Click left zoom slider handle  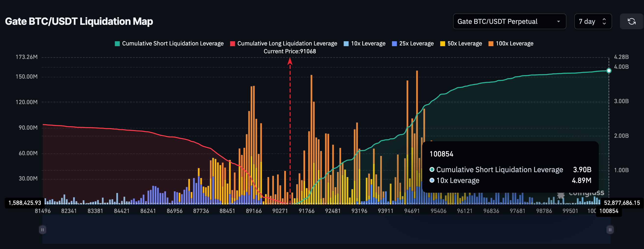pos(42,230)
